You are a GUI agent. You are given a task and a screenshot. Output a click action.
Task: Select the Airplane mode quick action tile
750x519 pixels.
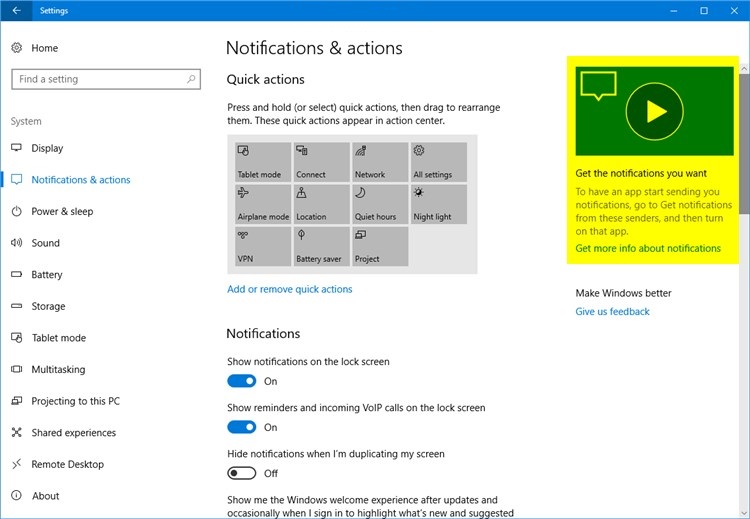(263, 204)
